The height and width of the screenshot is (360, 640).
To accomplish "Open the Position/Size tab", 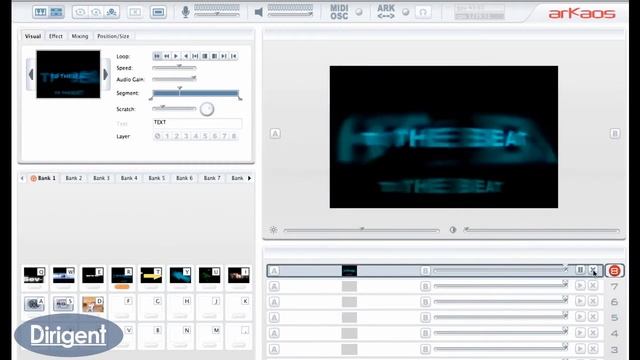I will [x=113, y=36].
